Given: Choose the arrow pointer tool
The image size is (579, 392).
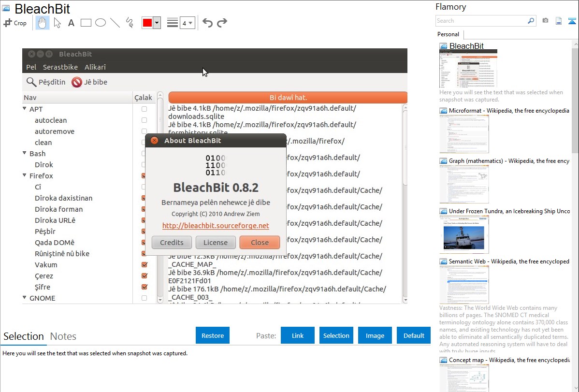Looking at the screenshot, I should (x=57, y=23).
